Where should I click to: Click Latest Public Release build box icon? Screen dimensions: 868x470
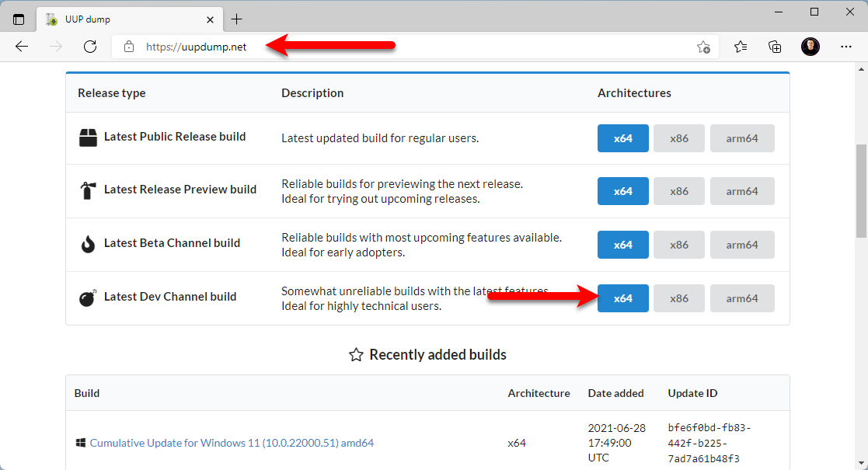pos(88,138)
